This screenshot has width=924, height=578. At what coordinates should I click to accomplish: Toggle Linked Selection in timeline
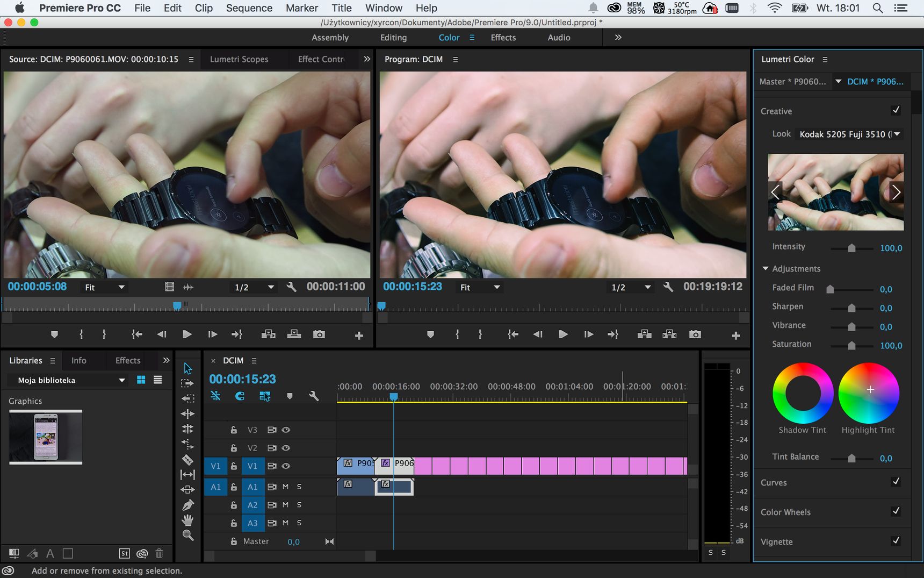265,396
